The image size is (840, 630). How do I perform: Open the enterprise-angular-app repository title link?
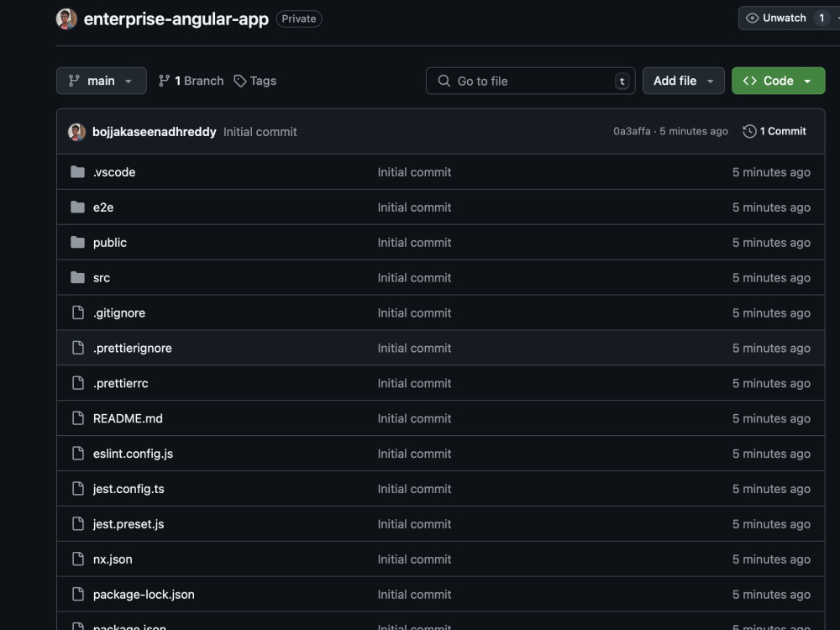176,18
